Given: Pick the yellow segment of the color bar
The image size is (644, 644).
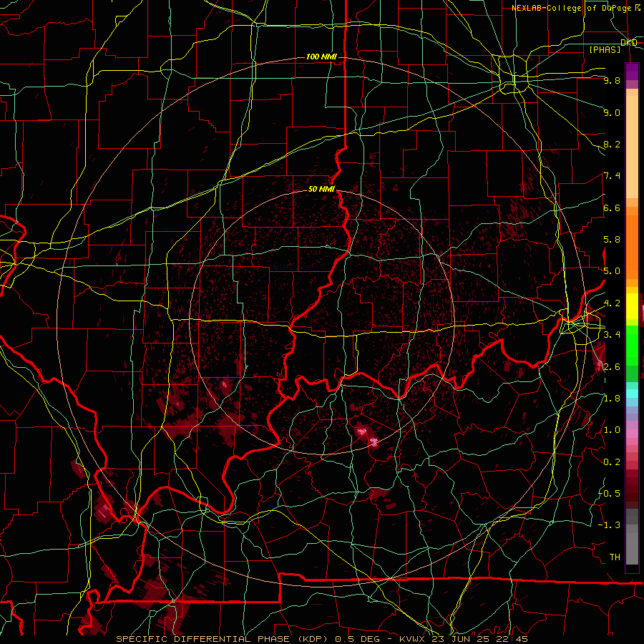Looking at the screenshot, I should point(632,306).
